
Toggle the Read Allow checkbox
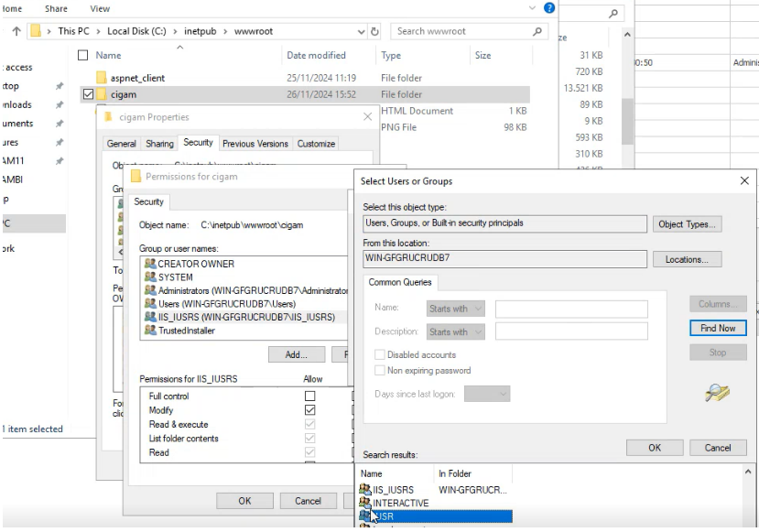309,452
